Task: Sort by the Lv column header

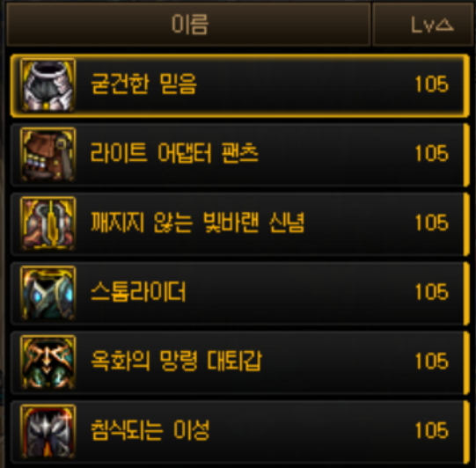Action: click(x=422, y=25)
